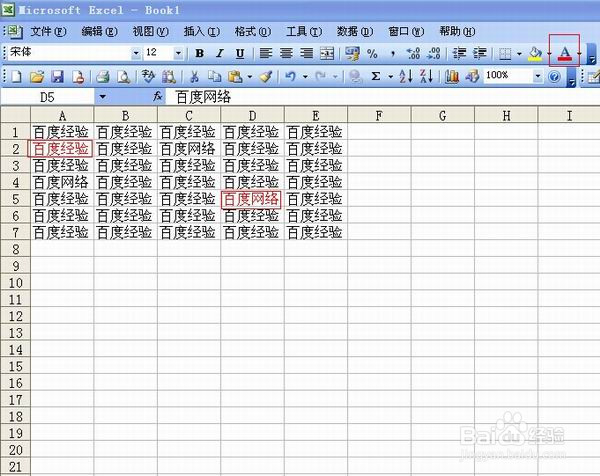This screenshot has width=600, height=476.
Task: Open the 工具(T) menu
Action: tap(304, 31)
